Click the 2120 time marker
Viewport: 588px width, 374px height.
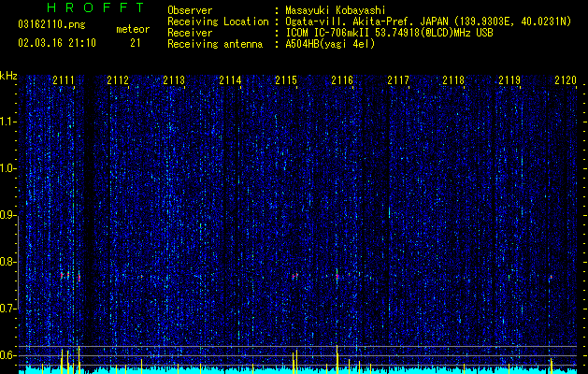[566, 80]
